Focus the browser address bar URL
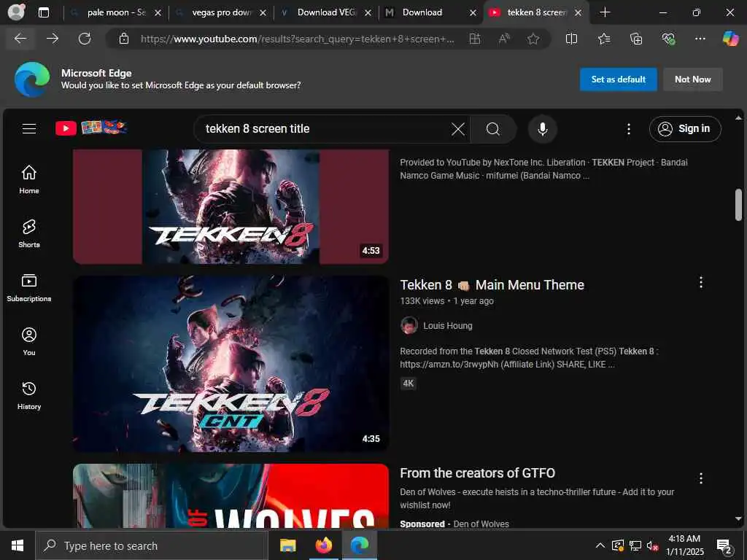The height and width of the screenshot is (560, 747). pyautogui.click(x=297, y=39)
